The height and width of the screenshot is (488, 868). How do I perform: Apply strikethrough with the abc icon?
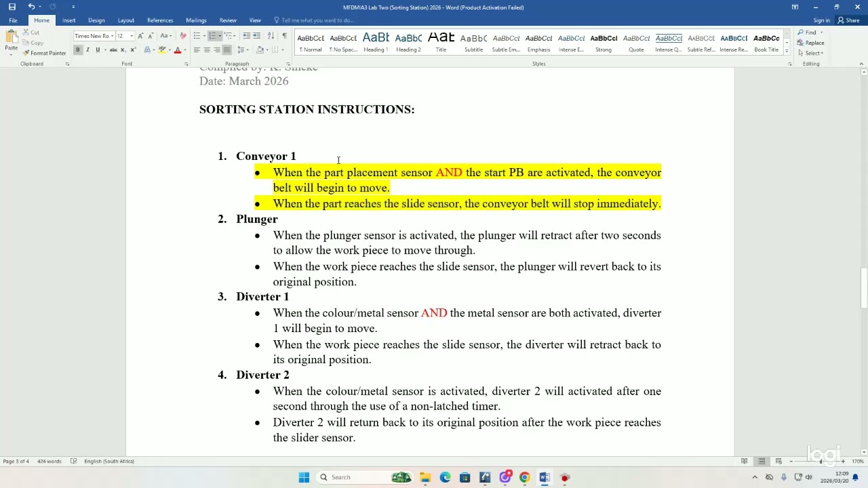113,50
